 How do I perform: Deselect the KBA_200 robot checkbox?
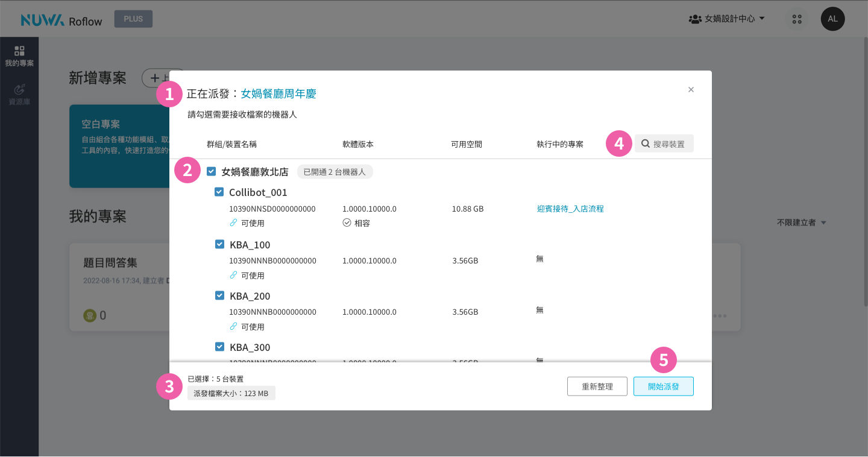pyautogui.click(x=219, y=296)
